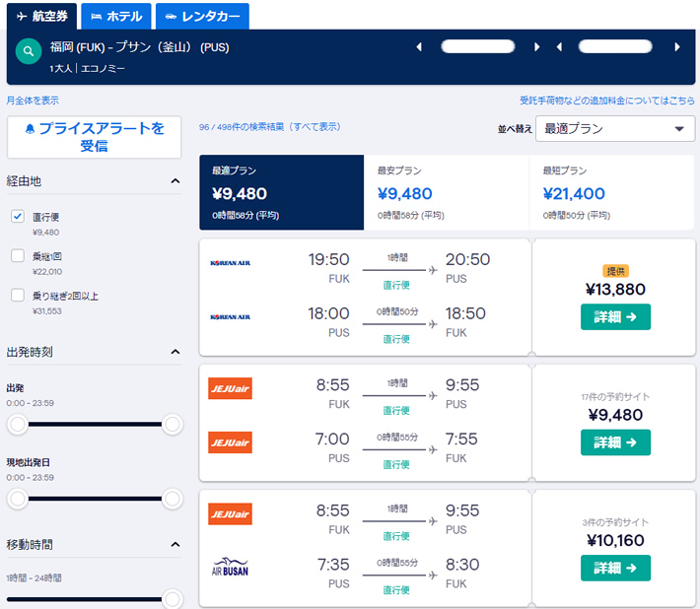
Task: Click the 17件の予約サイト text
Action: click(x=615, y=396)
